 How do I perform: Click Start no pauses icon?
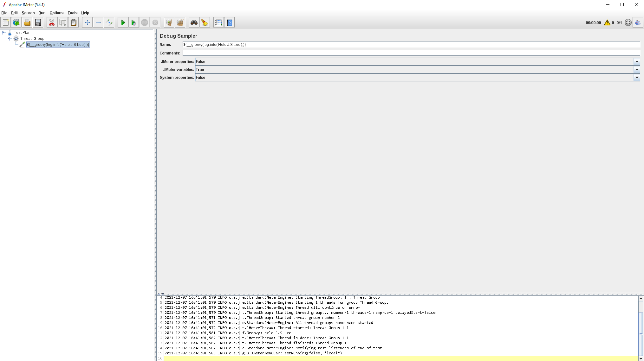[134, 22]
